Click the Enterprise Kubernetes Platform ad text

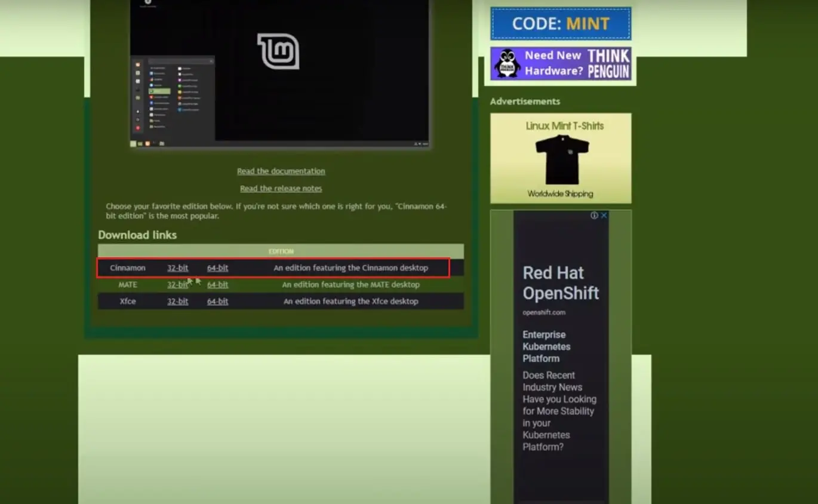click(x=546, y=347)
